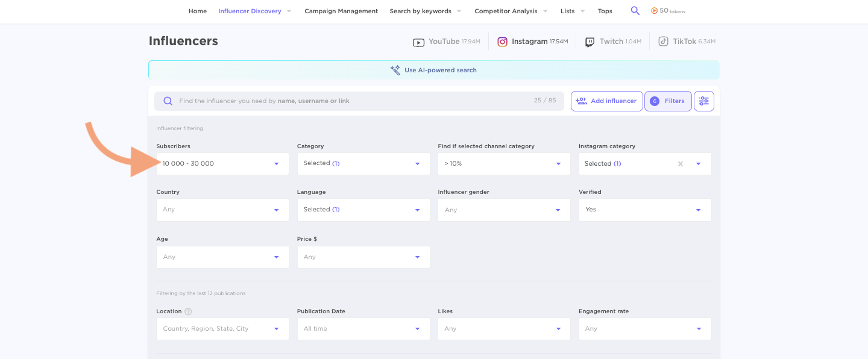Screen dimensions: 868x359
Task: Click the 50 tokens balance icon
Action: 655,10
